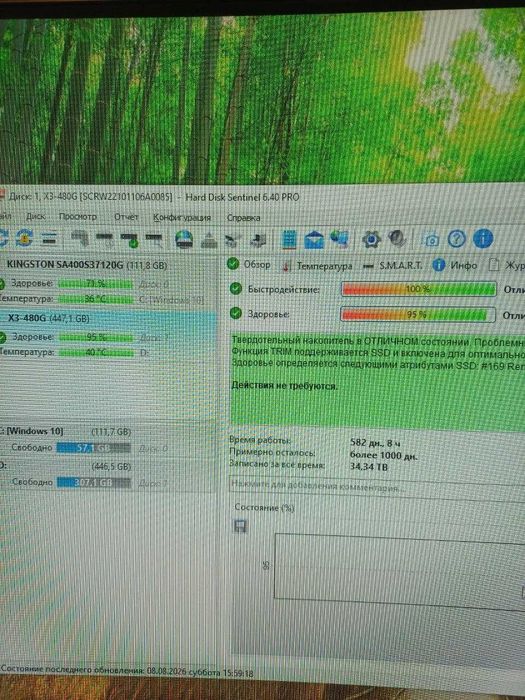
Task: Open help with the question mark icon
Action: click(456, 239)
